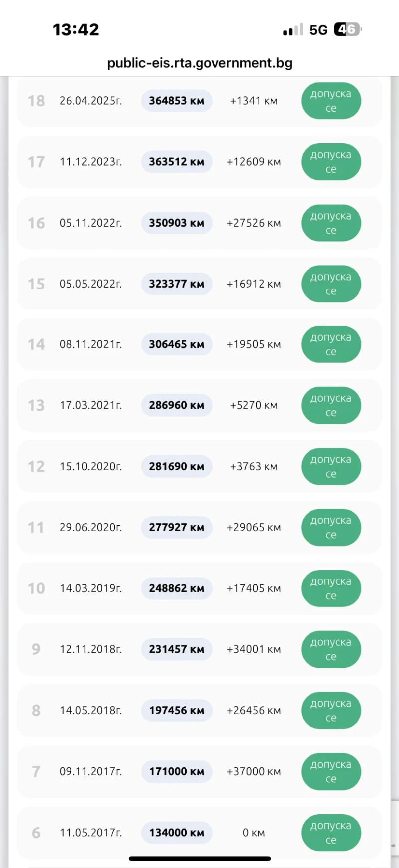The height and width of the screenshot is (868, 399).
Task: Select the 364853 км mileage badge
Action: (177, 101)
